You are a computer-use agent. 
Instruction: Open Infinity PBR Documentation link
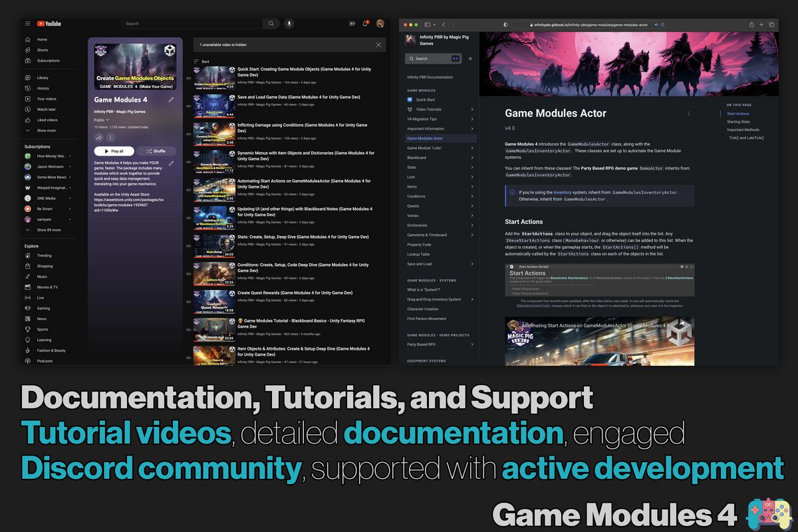430,77
